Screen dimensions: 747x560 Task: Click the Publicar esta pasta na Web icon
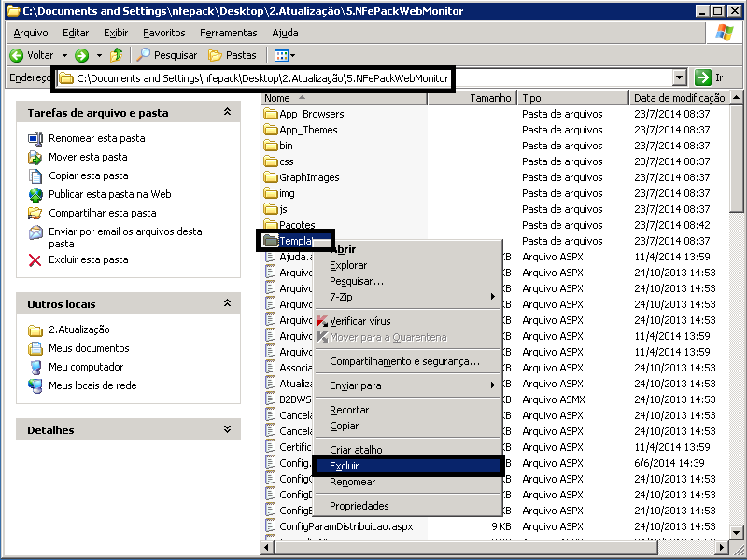35,194
